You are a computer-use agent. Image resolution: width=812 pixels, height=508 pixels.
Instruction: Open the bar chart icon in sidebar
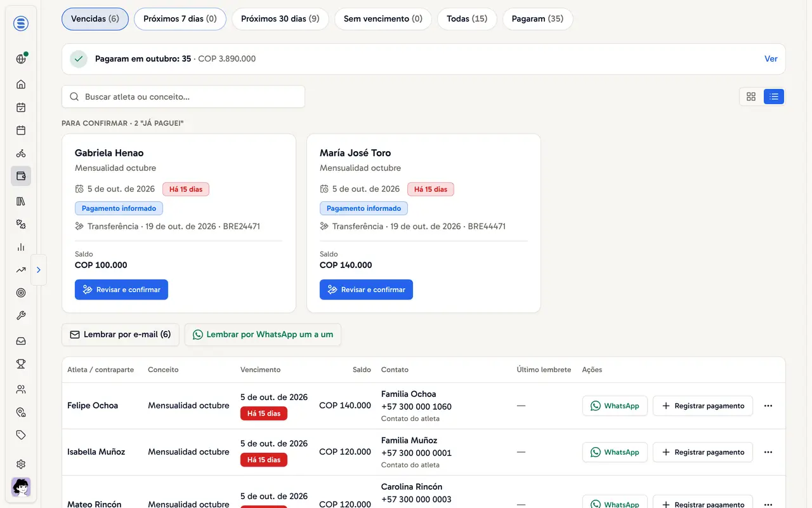pos(21,247)
